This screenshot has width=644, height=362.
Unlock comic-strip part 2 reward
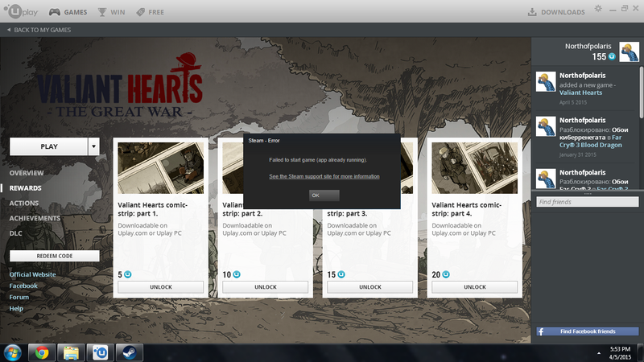[266, 287]
